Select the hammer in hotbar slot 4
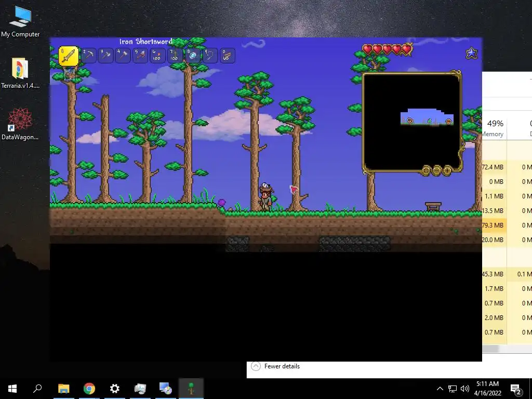The width and height of the screenshot is (532, 399). coord(123,55)
